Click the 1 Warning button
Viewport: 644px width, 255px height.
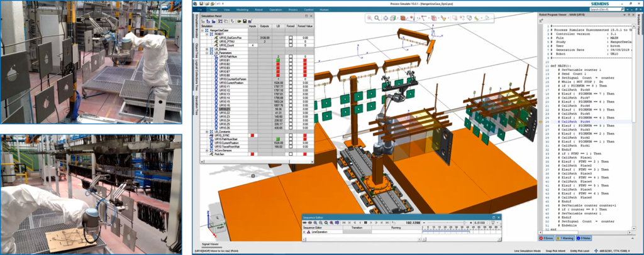click(565, 238)
